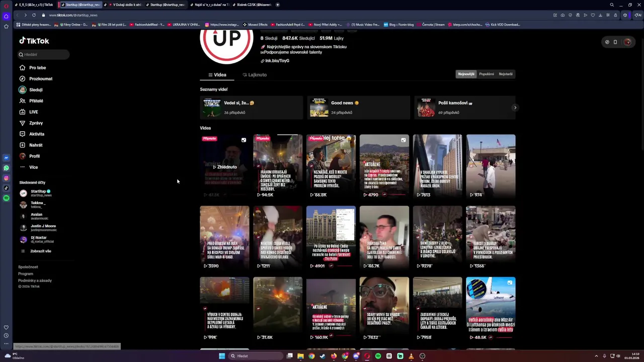Show hidden system tray icons
The width and height of the screenshot is (644, 362).
(597, 356)
